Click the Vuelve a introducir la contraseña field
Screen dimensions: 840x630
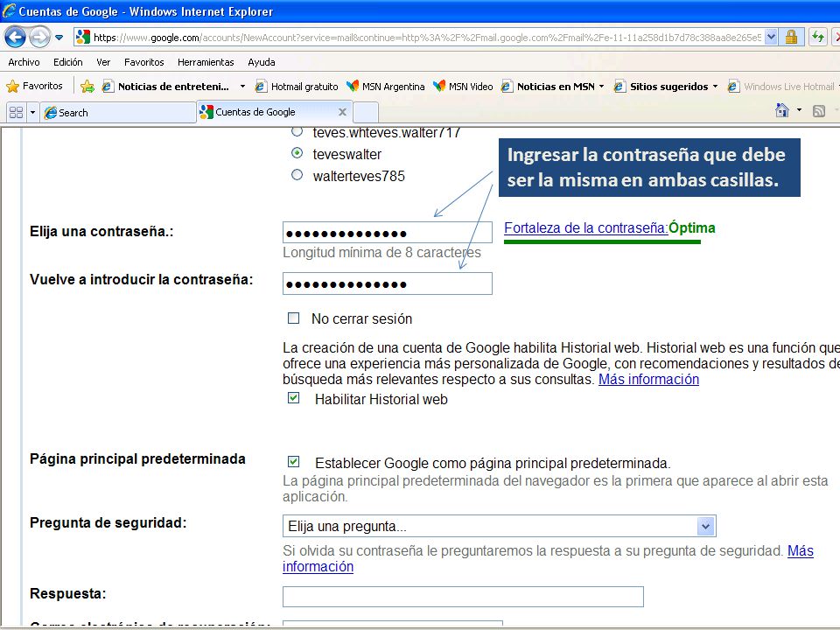tap(388, 283)
